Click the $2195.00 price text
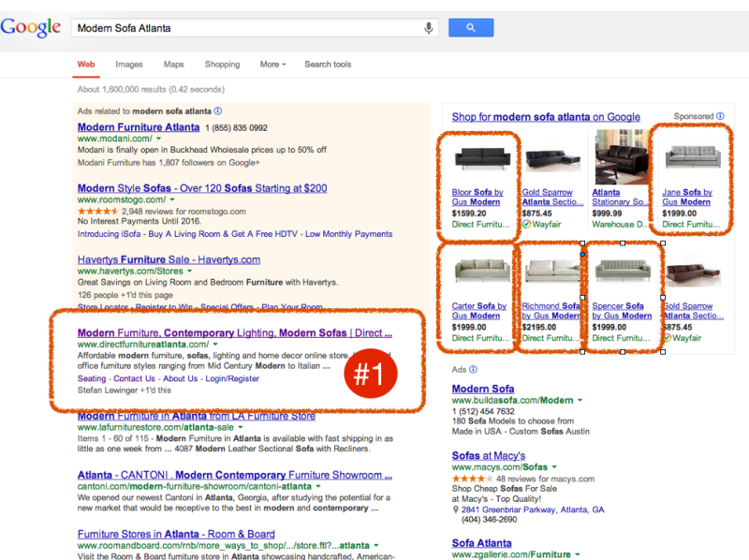The image size is (749, 560). pos(539,328)
